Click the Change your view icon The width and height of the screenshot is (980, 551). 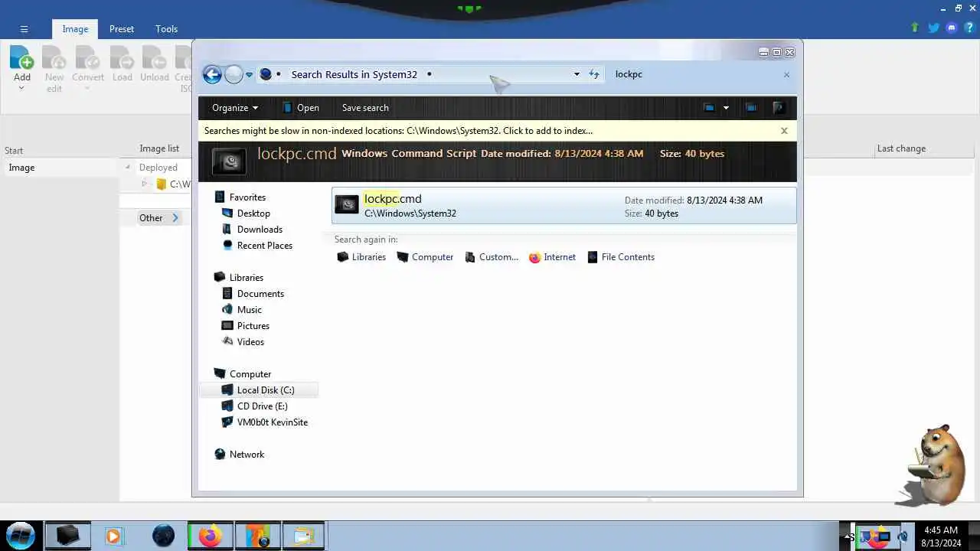point(709,108)
